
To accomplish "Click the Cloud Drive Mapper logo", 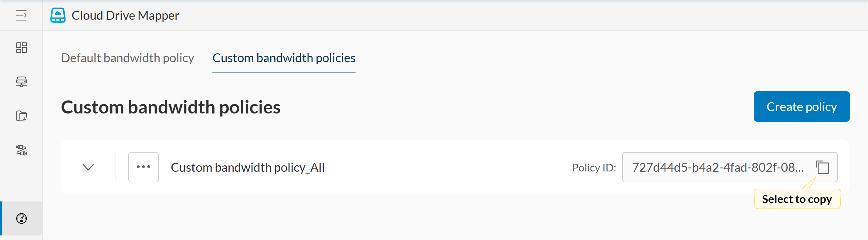I will pos(58,15).
